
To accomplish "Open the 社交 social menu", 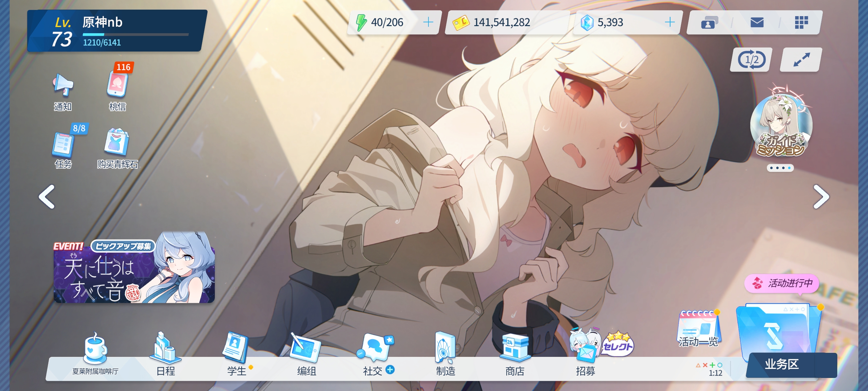I will coord(375,354).
